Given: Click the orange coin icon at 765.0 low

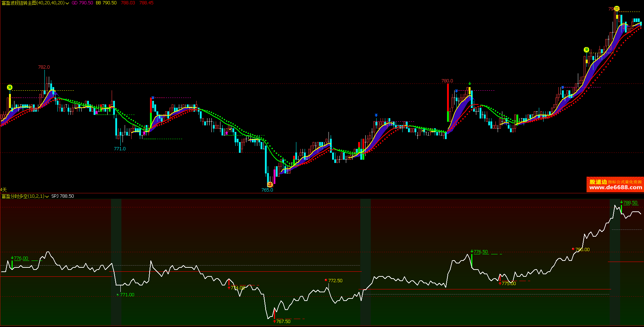Looking at the screenshot, I should click(x=270, y=185).
